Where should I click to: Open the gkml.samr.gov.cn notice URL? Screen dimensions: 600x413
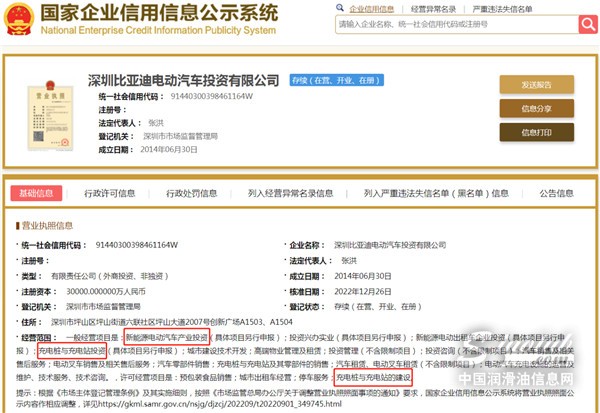(x=220, y=404)
